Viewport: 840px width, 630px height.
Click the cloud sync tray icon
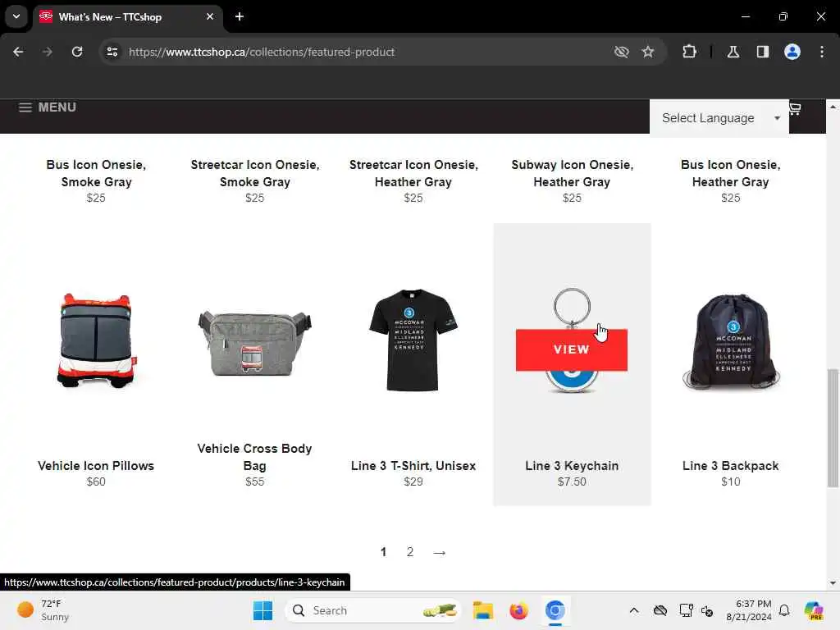click(x=660, y=610)
